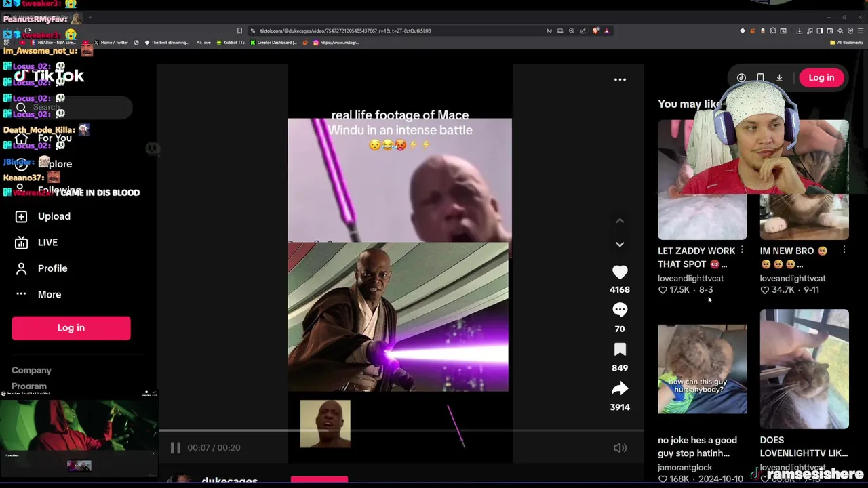Open the Creator Dashboard bookmark

(273, 43)
